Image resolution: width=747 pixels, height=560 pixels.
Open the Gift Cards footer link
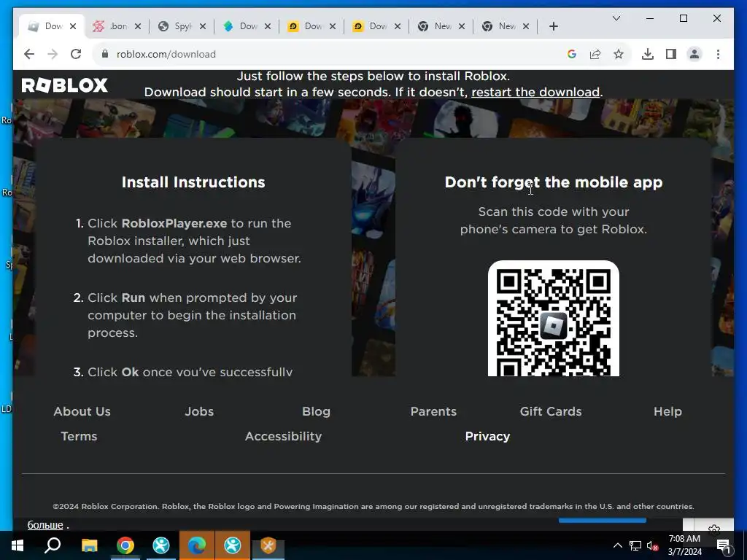coord(551,411)
